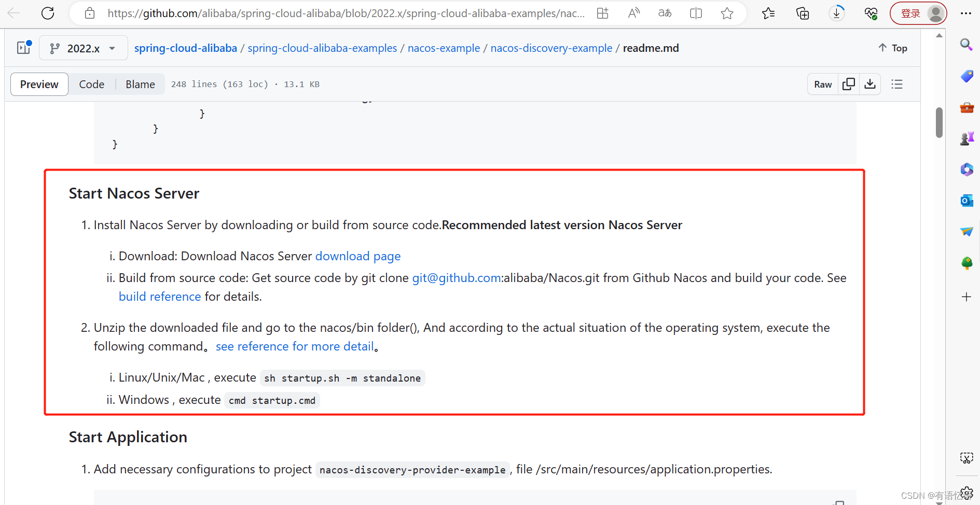Click the Start Application heading

(128, 437)
